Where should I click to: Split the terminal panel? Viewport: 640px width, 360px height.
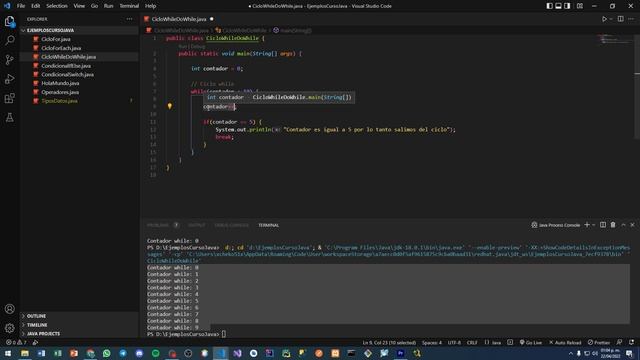tap(603, 225)
